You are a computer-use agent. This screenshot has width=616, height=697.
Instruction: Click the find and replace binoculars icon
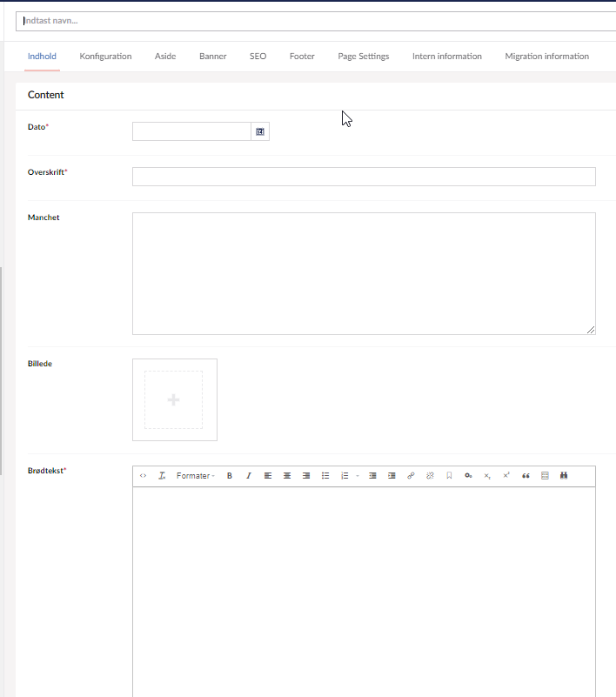tap(564, 476)
